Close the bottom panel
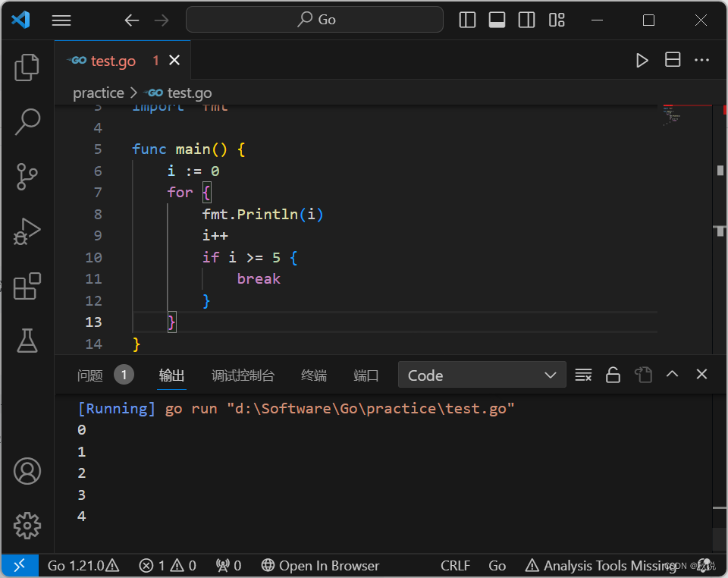 [x=701, y=374]
